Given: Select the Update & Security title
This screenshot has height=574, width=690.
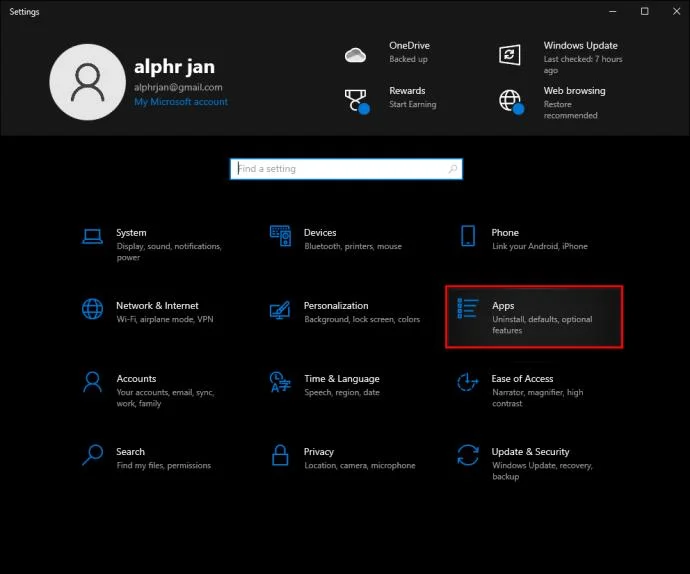Looking at the screenshot, I should click(x=530, y=452).
